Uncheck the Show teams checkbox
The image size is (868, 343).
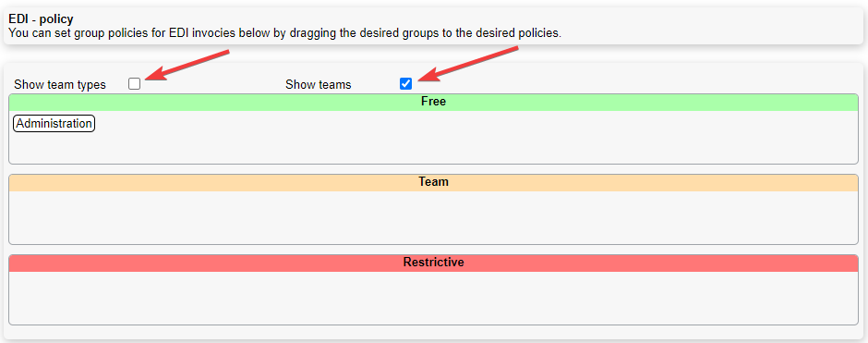click(x=405, y=84)
